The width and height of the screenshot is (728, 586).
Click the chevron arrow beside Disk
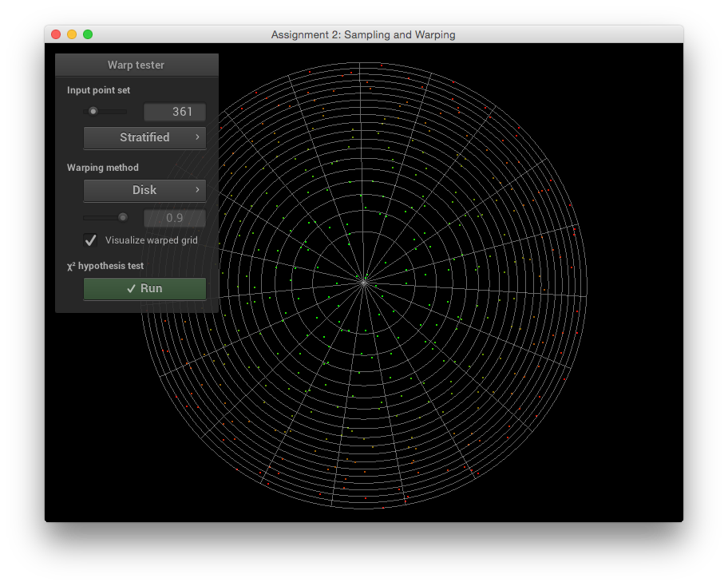click(197, 190)
